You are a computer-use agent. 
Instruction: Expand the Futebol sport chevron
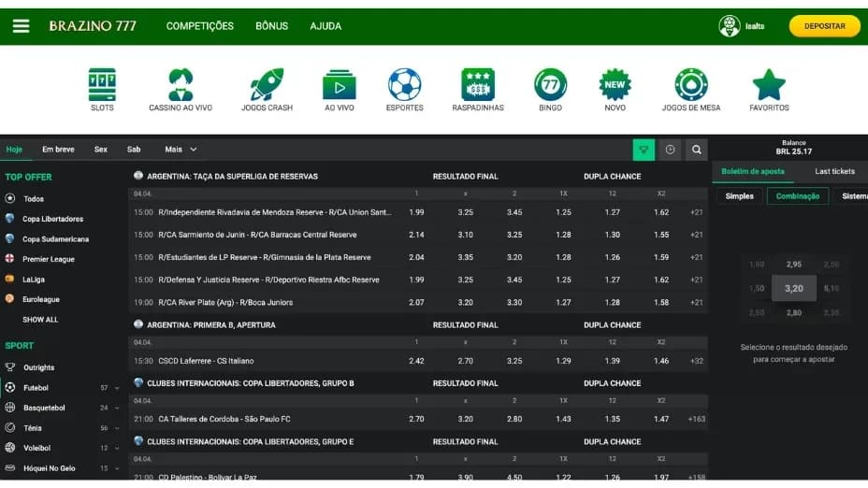(117, 388)
